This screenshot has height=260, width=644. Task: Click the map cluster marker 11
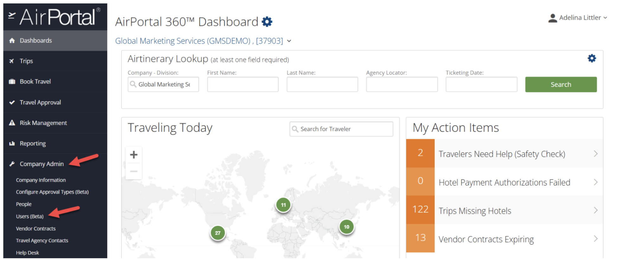click(283, 205)
